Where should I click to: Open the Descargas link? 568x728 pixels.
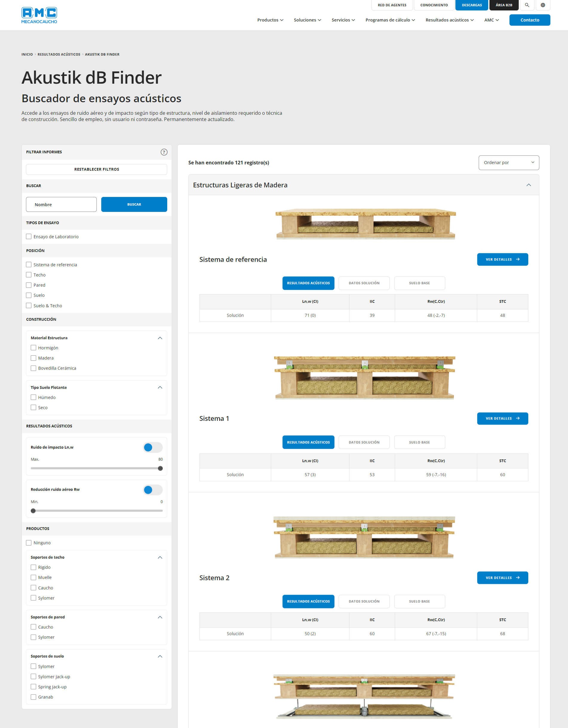[x=472, y=5]
